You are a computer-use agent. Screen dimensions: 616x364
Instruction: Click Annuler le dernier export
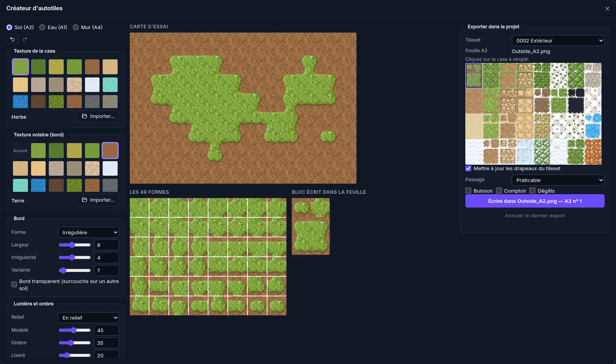[x=535, y=215]
